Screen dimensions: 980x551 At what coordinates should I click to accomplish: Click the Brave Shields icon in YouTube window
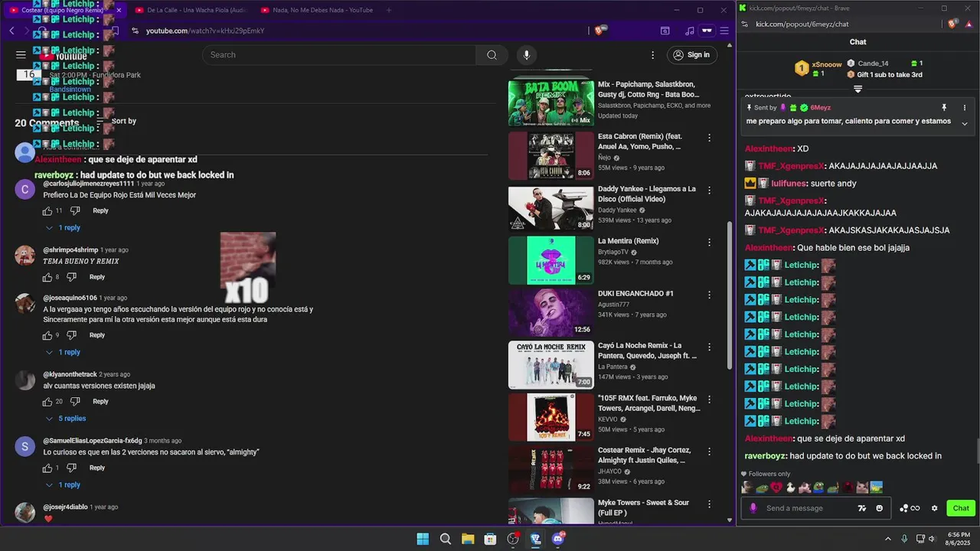click(x=600, y=31)
